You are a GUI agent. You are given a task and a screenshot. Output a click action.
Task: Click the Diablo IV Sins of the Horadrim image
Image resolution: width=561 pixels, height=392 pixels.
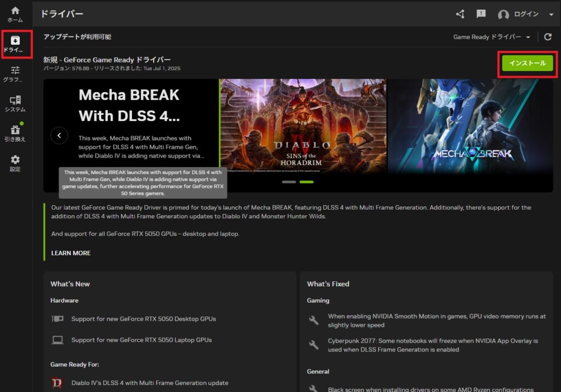click(x=303, y=126)
